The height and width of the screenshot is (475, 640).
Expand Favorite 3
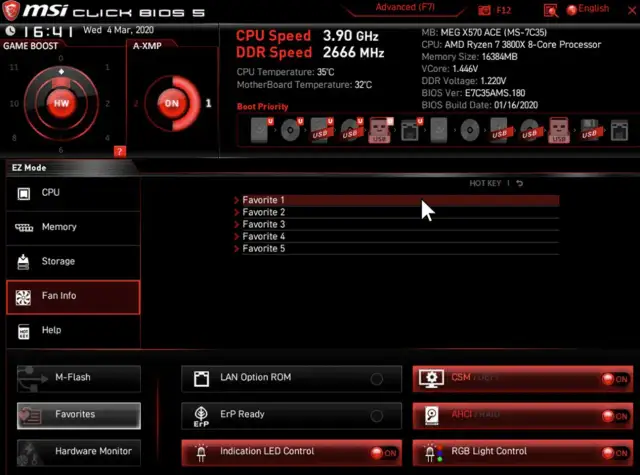[396, 224]
